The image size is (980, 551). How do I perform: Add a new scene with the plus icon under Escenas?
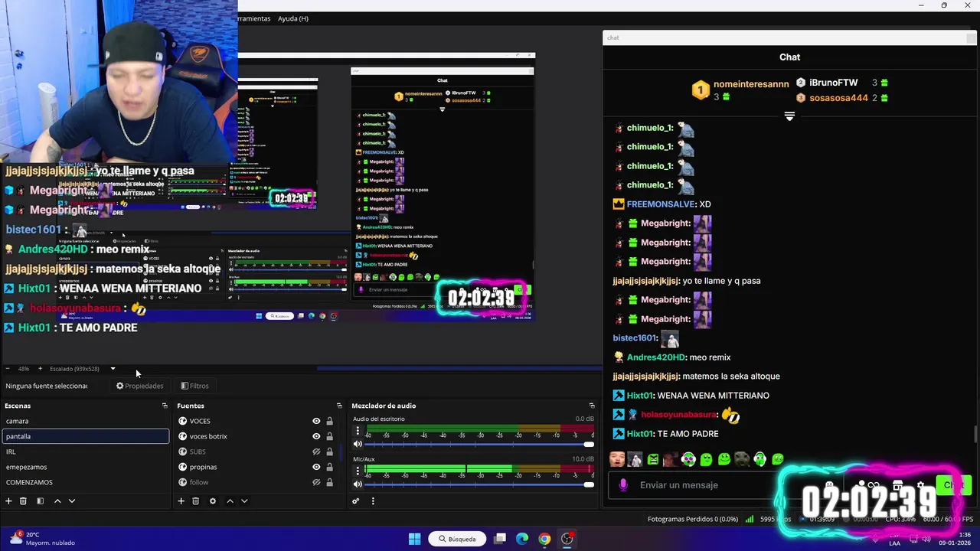pos(8,501)
